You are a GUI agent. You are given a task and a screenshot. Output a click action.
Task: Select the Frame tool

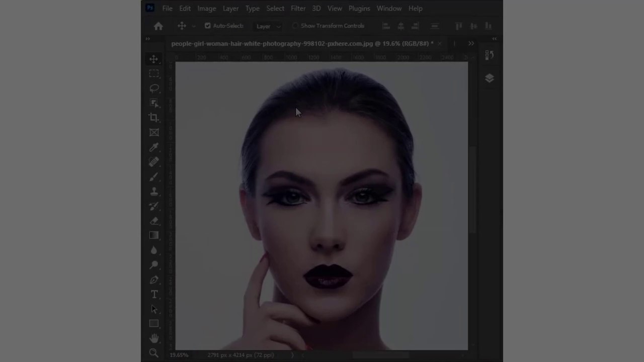tap(154, 132)
